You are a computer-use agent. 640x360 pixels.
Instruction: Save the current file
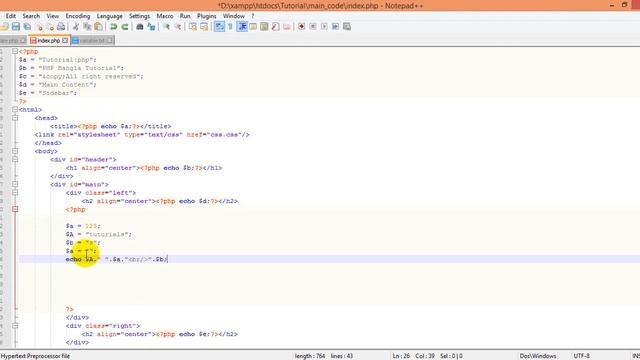[x=16, y=27]
